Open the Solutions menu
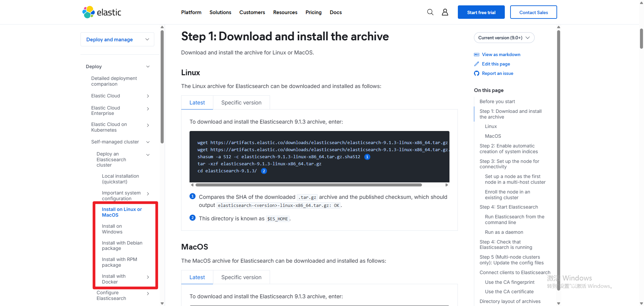644x306 pixels. coord(220,12)
